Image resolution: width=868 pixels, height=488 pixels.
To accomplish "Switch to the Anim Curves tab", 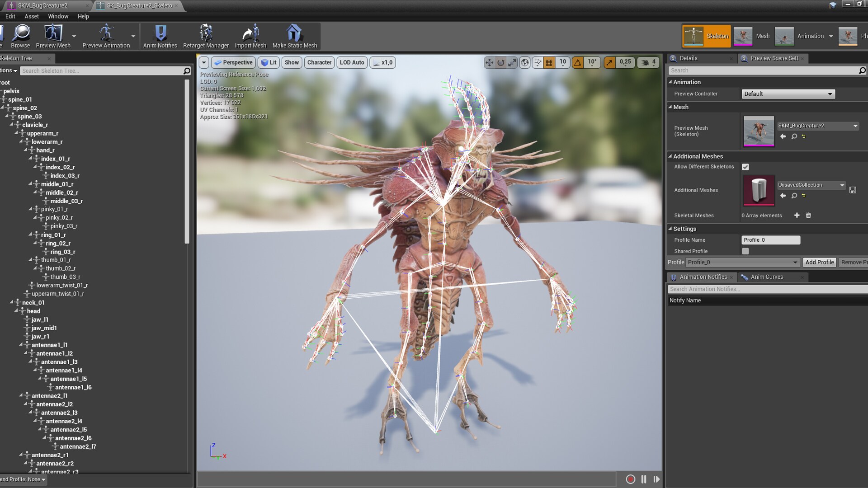I will [x=767, y=277].
